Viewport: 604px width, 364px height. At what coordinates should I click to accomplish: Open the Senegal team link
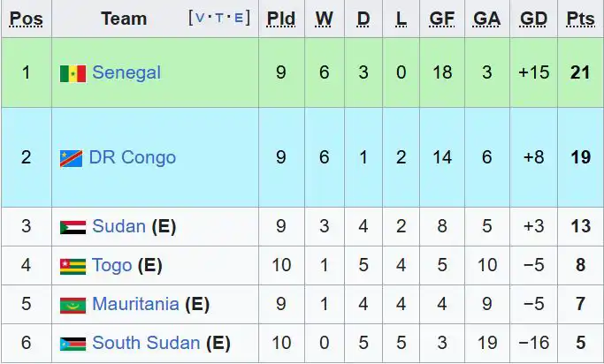(x=126, y=72)
